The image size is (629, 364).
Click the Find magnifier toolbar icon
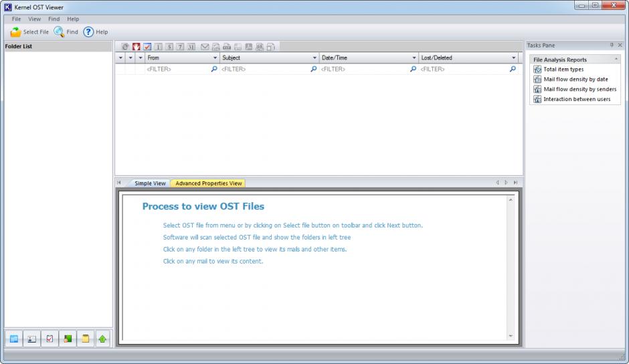(x=59, y=31)
